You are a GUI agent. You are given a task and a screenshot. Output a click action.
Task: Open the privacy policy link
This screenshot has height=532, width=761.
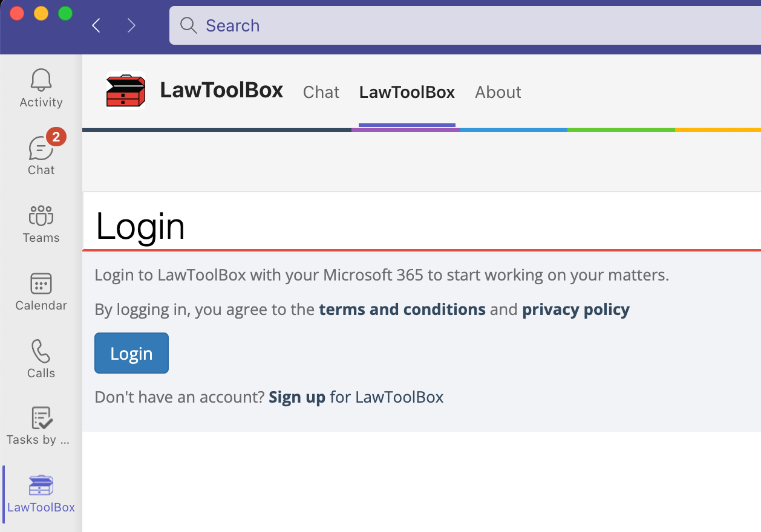pos(576,310)
